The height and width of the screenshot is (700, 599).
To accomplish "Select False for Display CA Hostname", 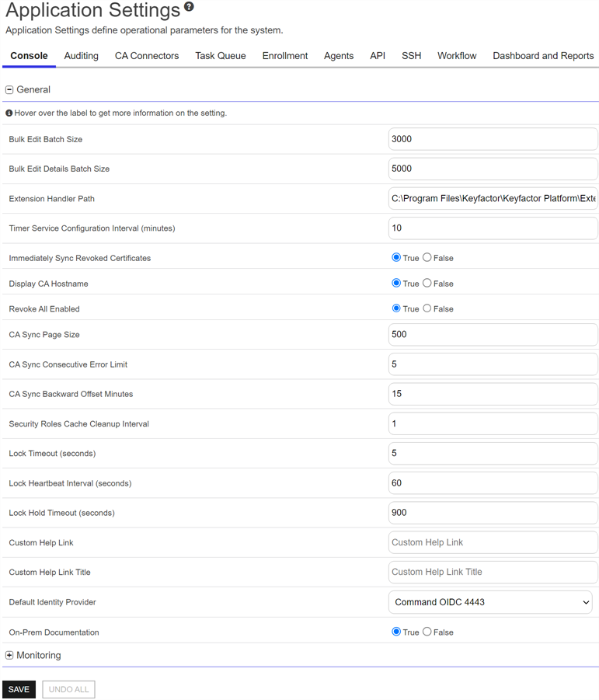I will point(427,283).
